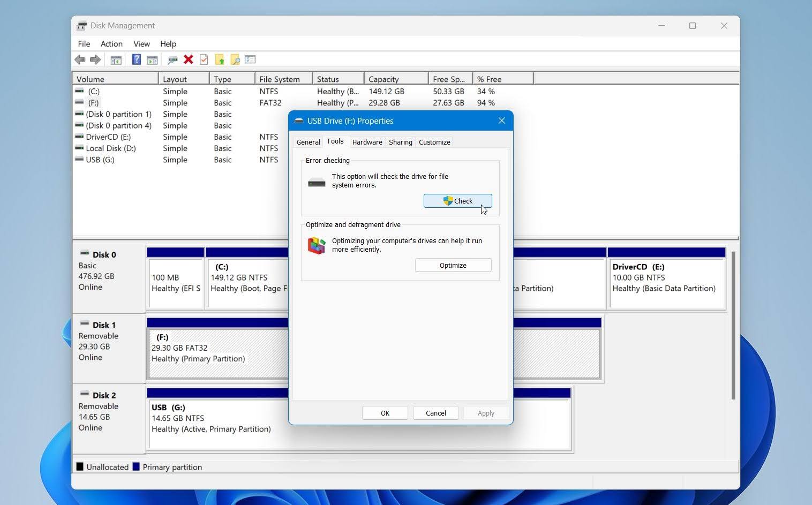Click the Properties checkmark page toolbar icon
Viewport: 812px width, 505px height.
click(x=204, y=59)
